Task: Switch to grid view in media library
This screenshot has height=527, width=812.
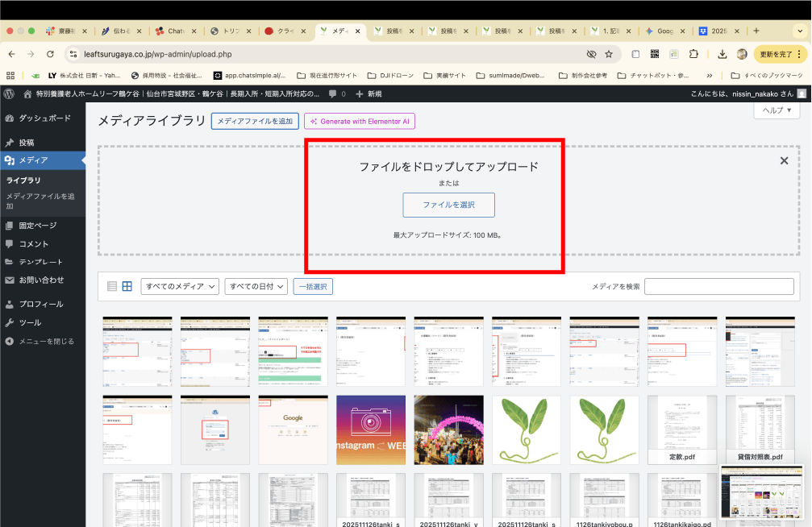Action: pyautogui.click(x=127, y=286)
